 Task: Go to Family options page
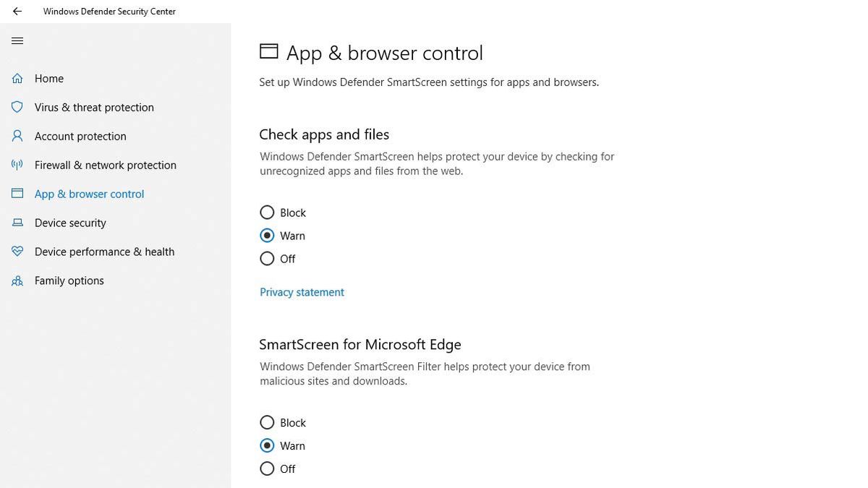click(x=69, y=281)
